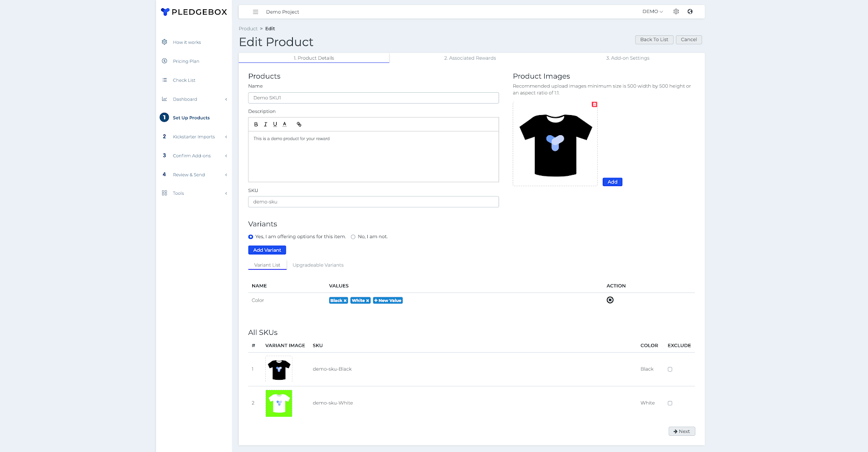Click the demo-sku-White variant thumbnail
Viewport: 868px width, 452px height.
[279, 403]
